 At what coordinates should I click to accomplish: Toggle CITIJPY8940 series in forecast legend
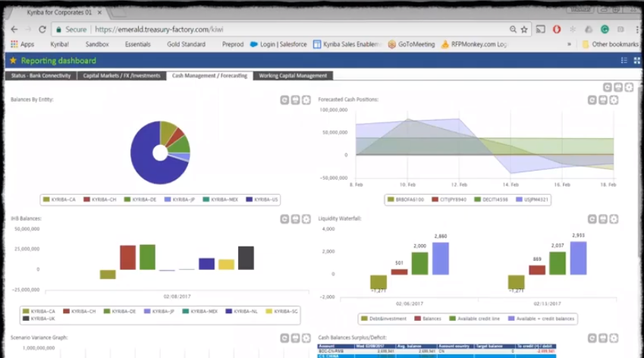click(x=449, y=199)
